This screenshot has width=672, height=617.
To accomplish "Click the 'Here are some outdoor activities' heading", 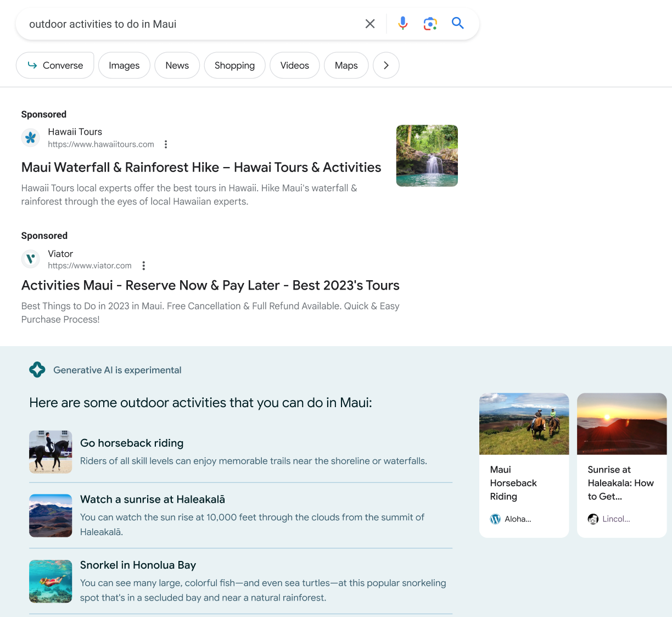I will click(201, 403).
